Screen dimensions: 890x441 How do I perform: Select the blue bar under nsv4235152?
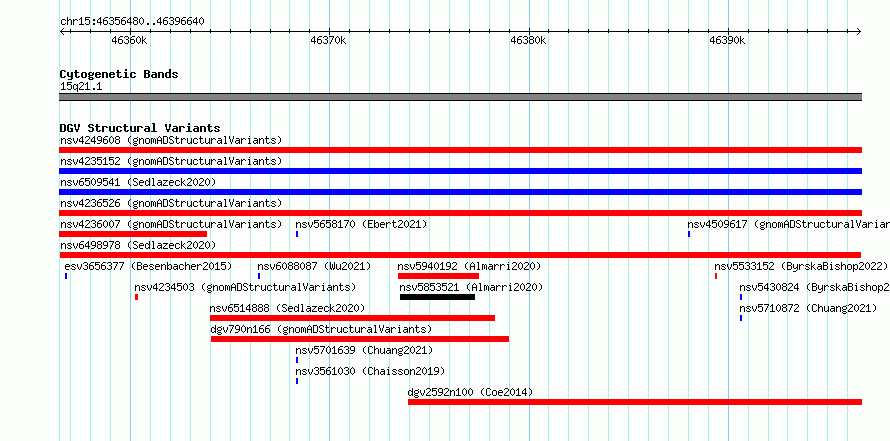460,171
